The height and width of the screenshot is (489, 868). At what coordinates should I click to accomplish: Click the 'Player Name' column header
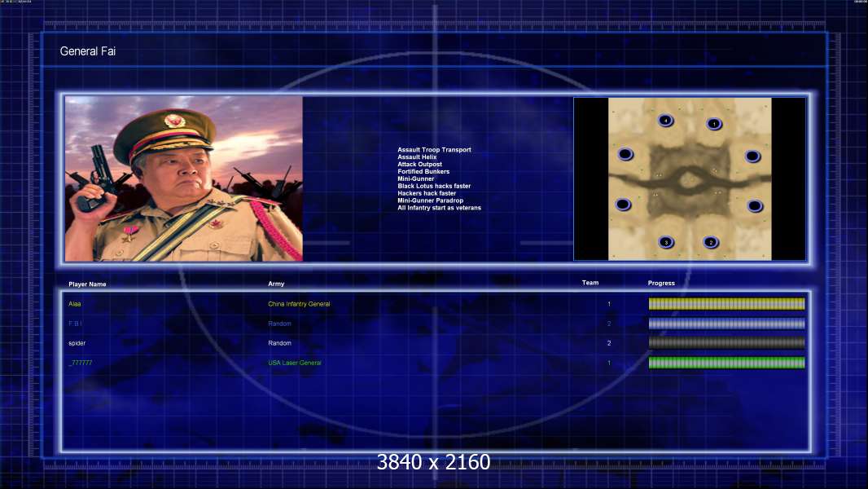[87, 284]
